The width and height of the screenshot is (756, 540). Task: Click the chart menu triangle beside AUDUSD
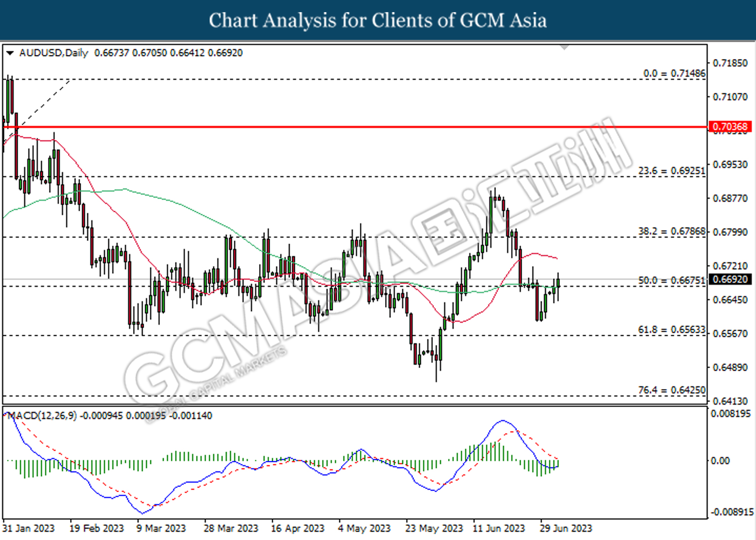coord(10,53)
